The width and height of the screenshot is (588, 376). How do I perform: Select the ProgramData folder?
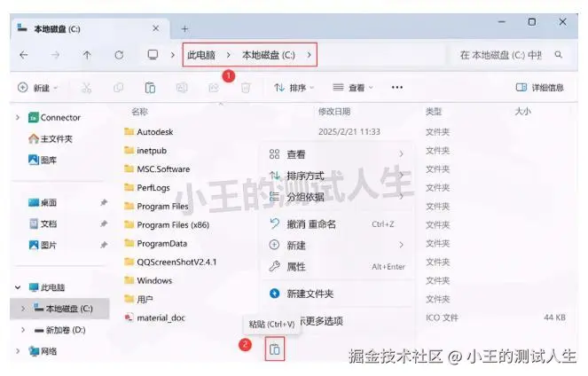(x=155, y=244)
